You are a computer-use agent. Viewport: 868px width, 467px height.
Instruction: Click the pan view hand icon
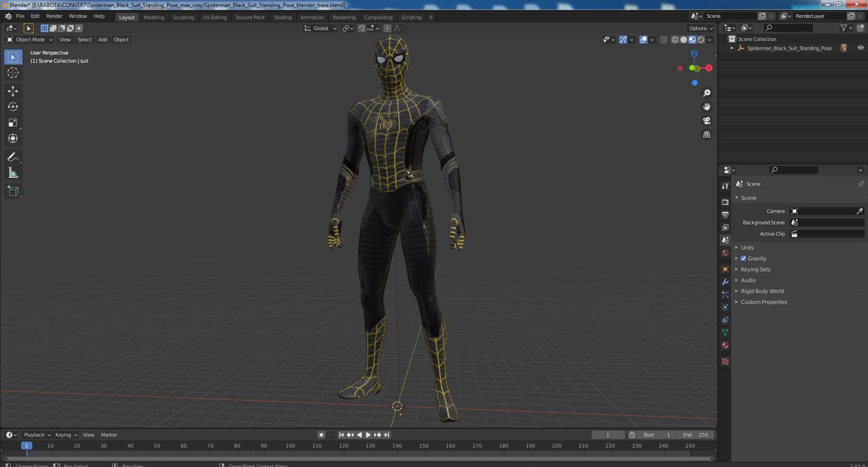707,107
